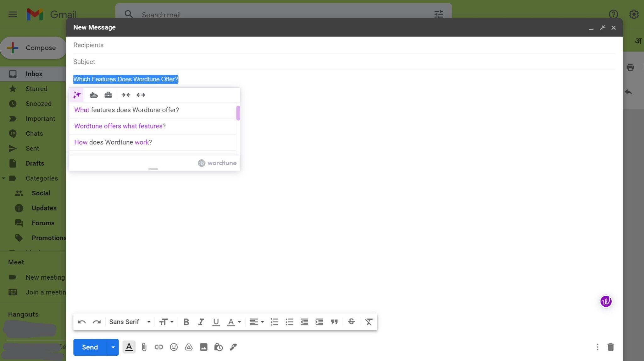The image size is (644, 361).
Task: Open the Send options dropdown arrow
Action: point(113,347)
